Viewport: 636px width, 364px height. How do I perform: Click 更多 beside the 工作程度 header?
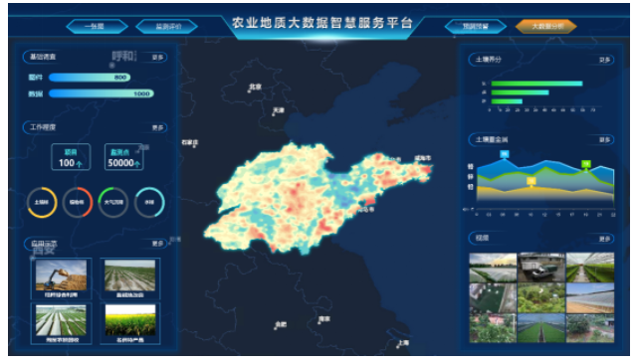[158, 127]
